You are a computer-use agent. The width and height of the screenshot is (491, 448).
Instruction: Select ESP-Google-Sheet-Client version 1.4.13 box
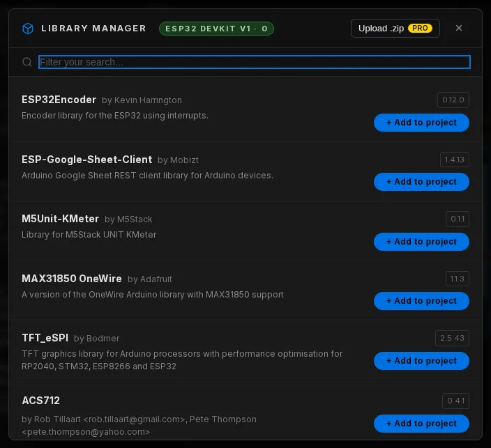454,160
